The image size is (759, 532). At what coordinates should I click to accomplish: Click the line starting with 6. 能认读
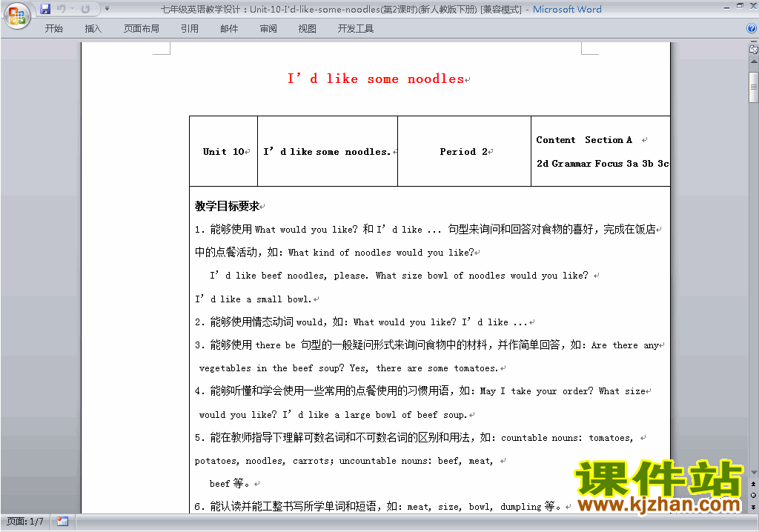tap(377, 506)
